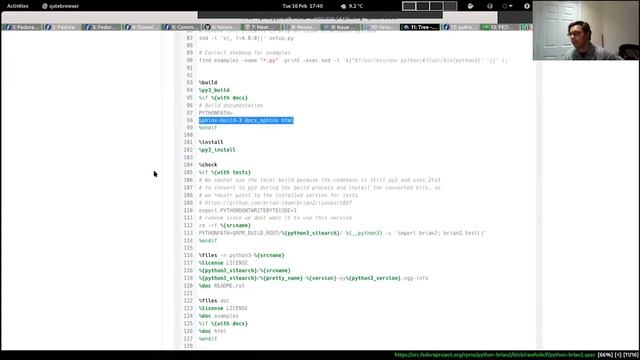Switch to tab 7: Next
The height and width of the screenshot is (360, 640).
tap(262, 27)
